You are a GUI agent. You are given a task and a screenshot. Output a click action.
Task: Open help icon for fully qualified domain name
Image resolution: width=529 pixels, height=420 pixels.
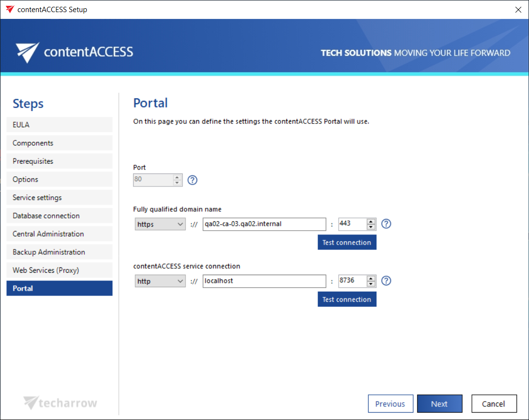[x=386, y=224]
